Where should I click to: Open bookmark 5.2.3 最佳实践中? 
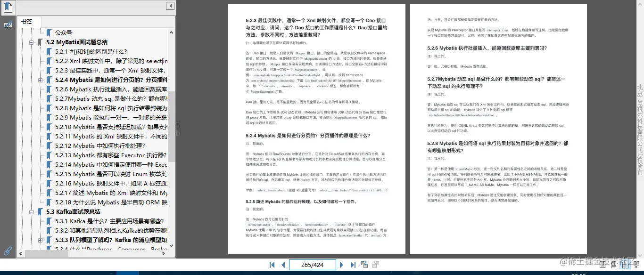coord(111,71)
